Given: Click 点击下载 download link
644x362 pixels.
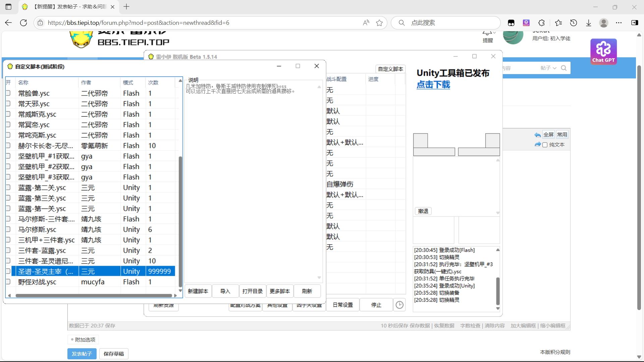Looking at the screenshot, I should tap(433, 84).
